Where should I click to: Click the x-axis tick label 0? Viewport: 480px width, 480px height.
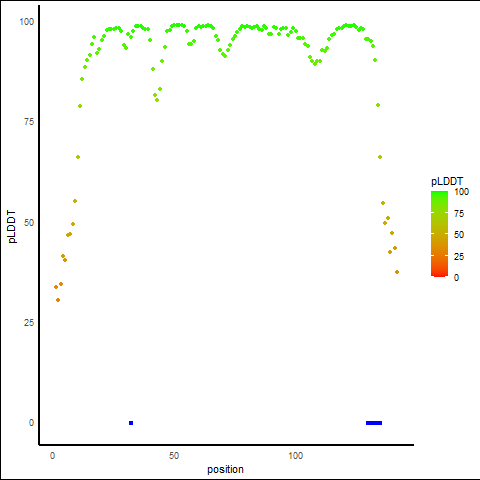[x=52, y=456]
